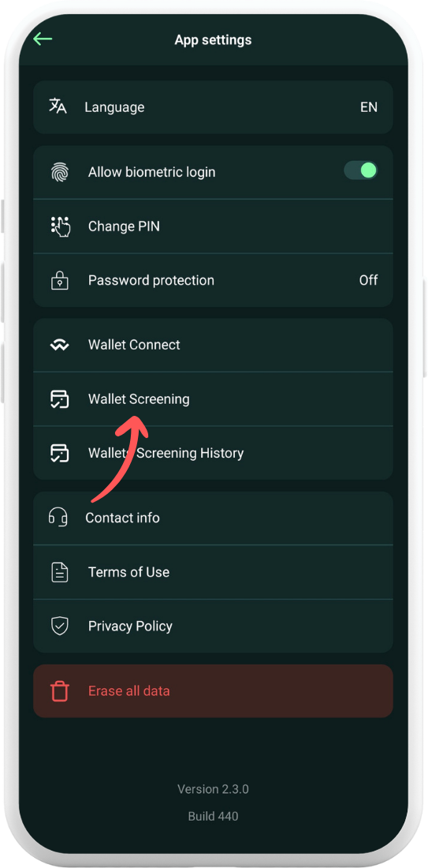Click the padlock Password protection icon
This screenshot has width=428, height=868.
59,280
